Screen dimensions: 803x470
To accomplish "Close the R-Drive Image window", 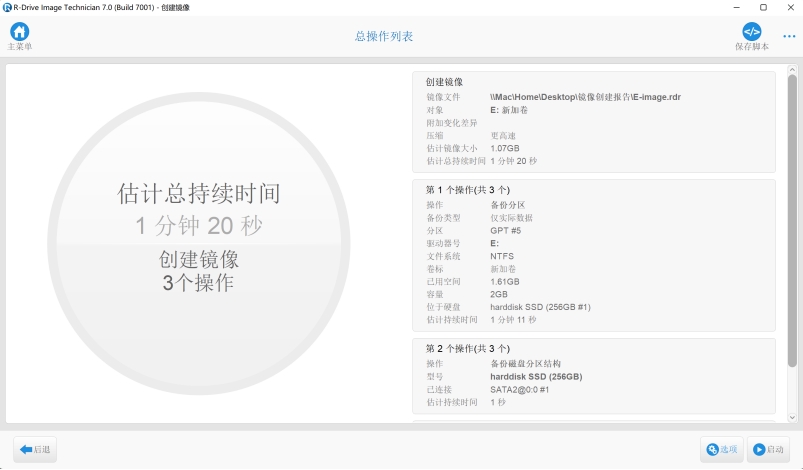I will (x=790, y=7).
